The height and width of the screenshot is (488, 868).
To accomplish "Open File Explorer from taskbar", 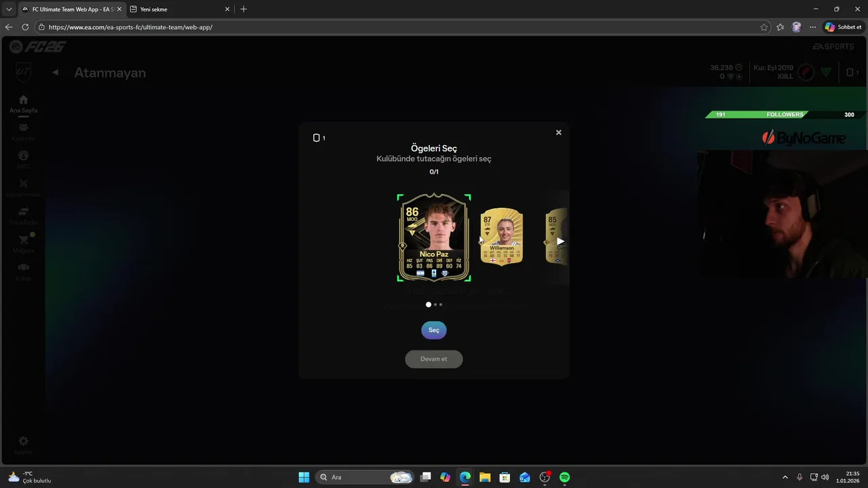I will (485, 477).
